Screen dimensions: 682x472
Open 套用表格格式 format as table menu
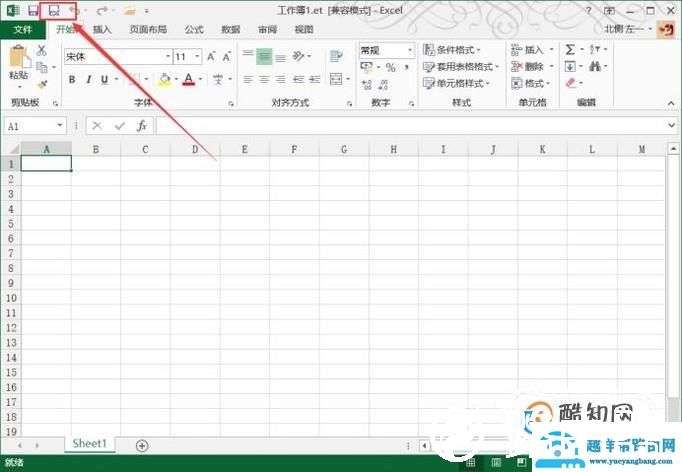click(x=461, y=67)
